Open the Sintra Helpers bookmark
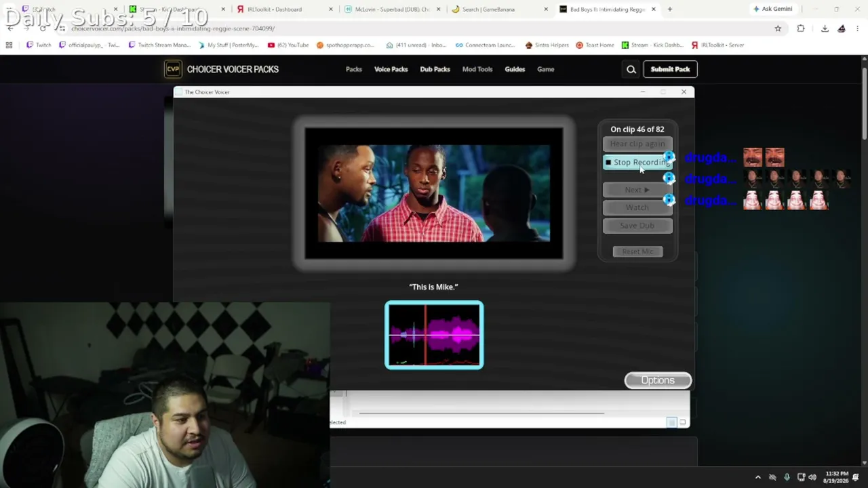 [x=547, y=45]
